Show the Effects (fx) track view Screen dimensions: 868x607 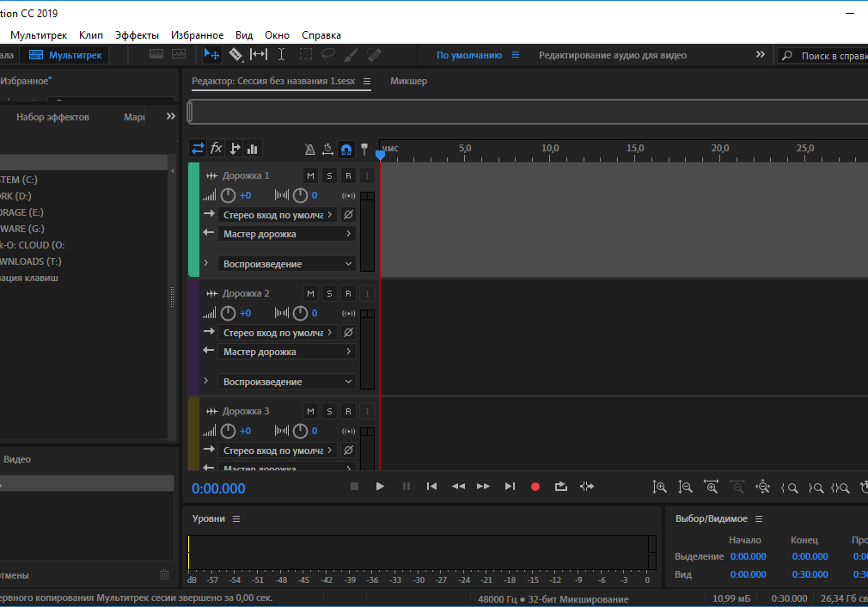click(216, 149)
